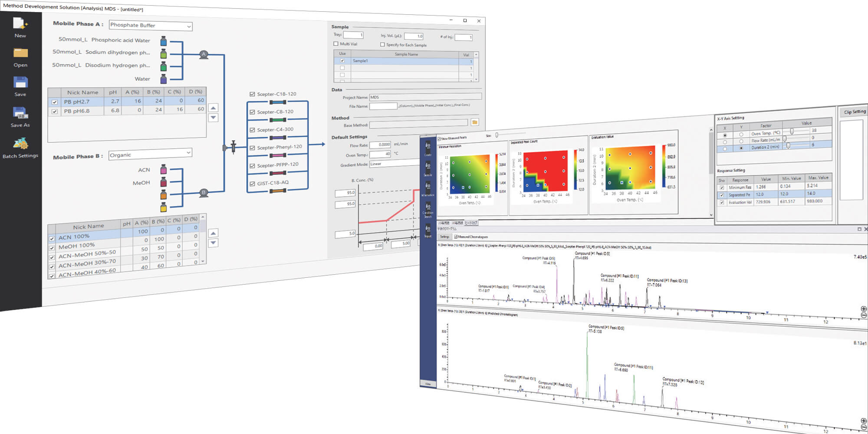
Task: Toggle PB pH6.8 row checkbox
Action: pyautogui.click(x=54, y=112)
